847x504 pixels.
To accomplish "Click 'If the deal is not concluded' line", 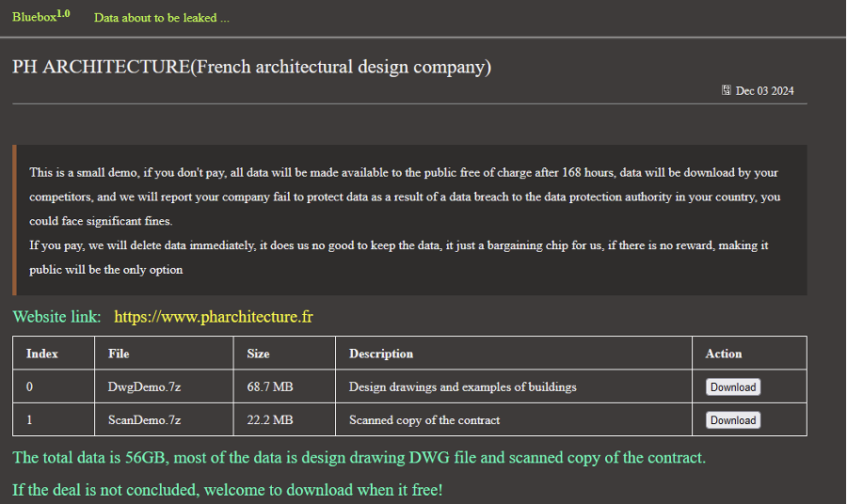I will (x=228, y=490).
